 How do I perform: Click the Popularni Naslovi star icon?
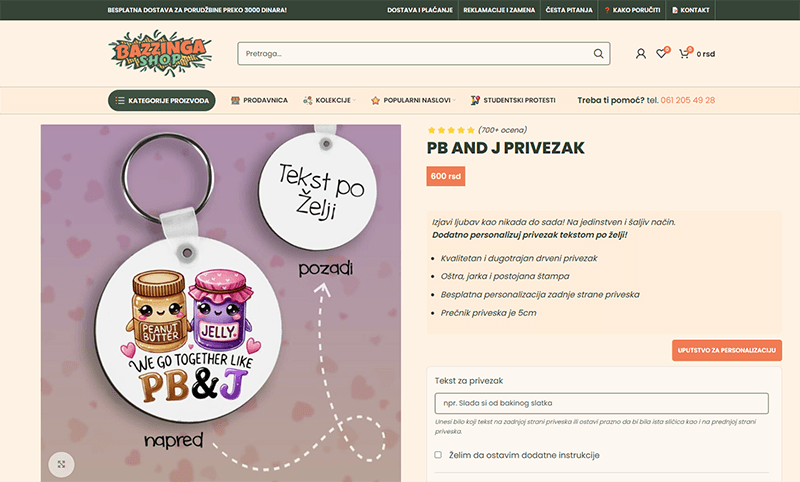click(x=376, y=100)
